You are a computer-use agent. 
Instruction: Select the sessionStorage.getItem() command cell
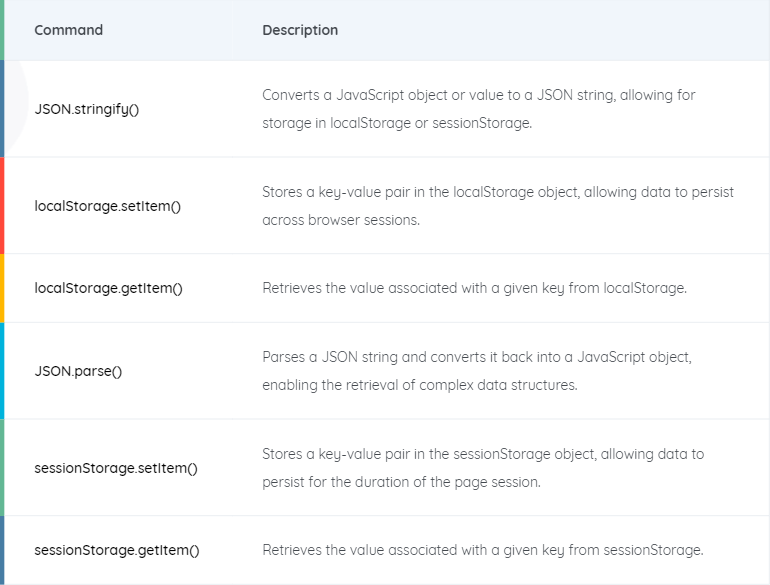click(x=117, y=550)
